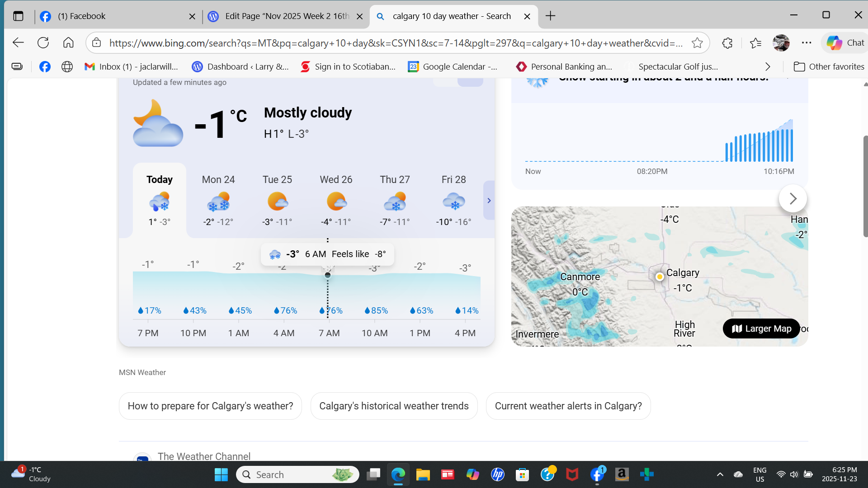Open File Explorer in the taskbar
The width and height of the screenshot is (868, 488).
click(423, 474)
